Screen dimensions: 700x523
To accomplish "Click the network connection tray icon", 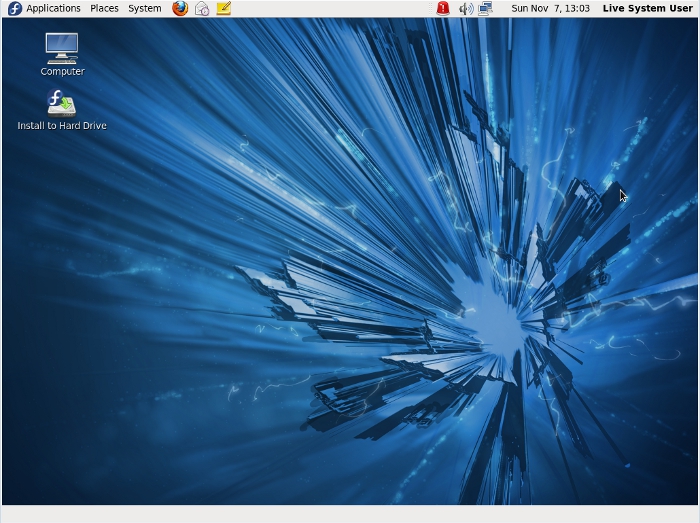I will (x=486, y=8).
